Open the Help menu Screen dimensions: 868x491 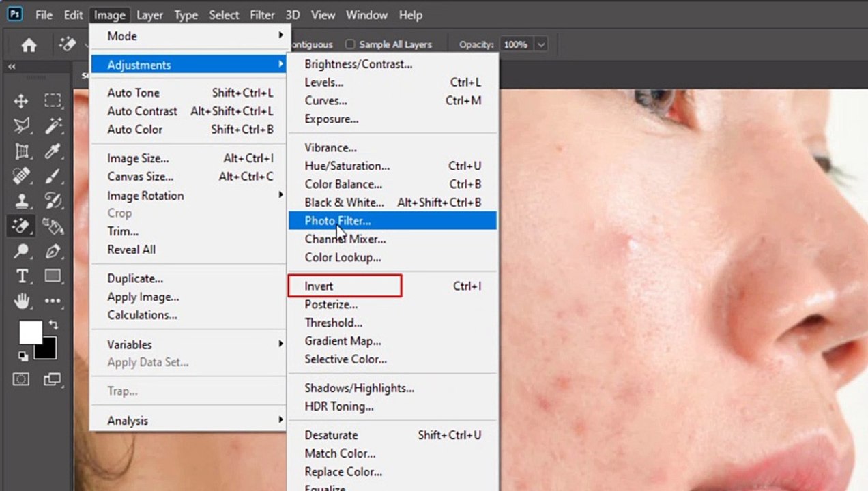pyautogui.click(x=410, y=15)
